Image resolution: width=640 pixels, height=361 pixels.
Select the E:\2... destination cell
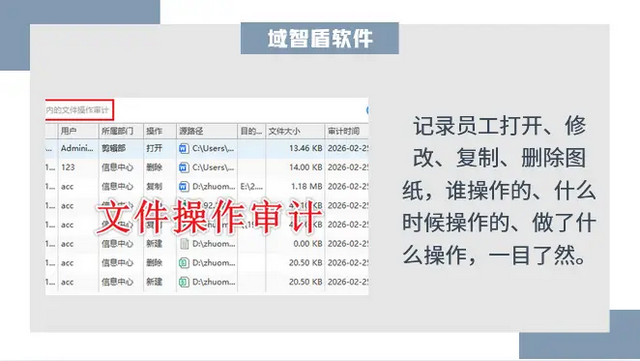251,187
